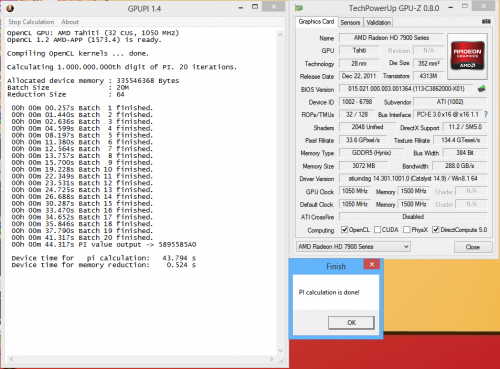Viewport: 500px width, 369px height.
Task: Open the AMD Radeon HD 7900 Series dropdown
Action: tap(353, 247)
